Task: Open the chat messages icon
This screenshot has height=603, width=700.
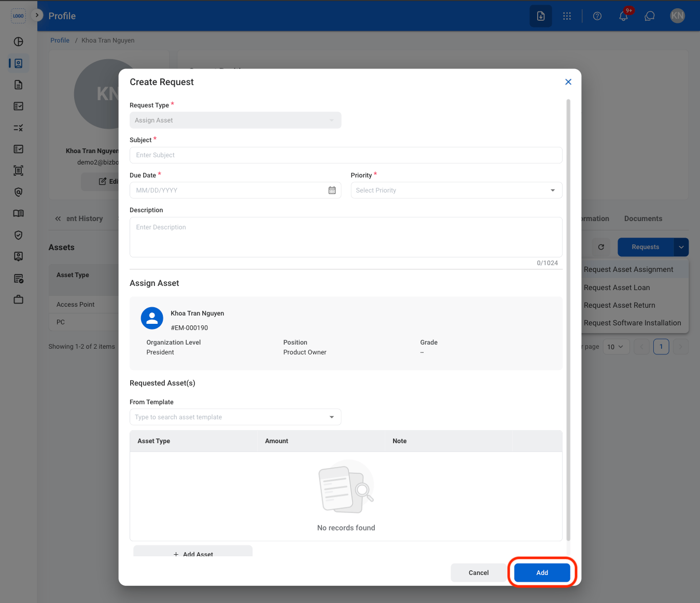Action: (x=650, y=16)
